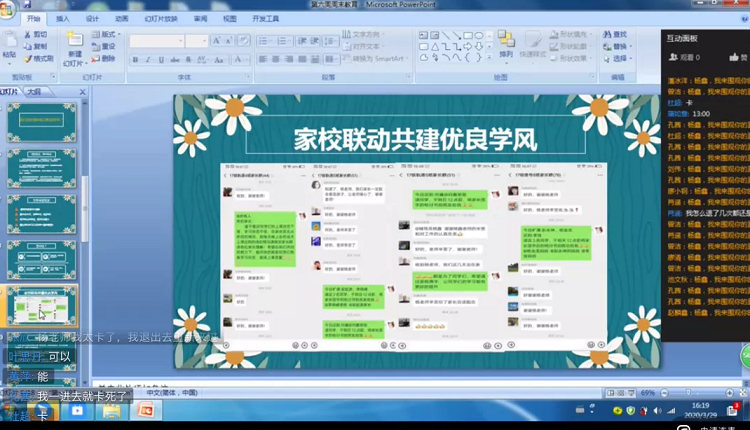750x430 pixels.
Task: Click the Find (查找) command
Action: coord(616,34)
